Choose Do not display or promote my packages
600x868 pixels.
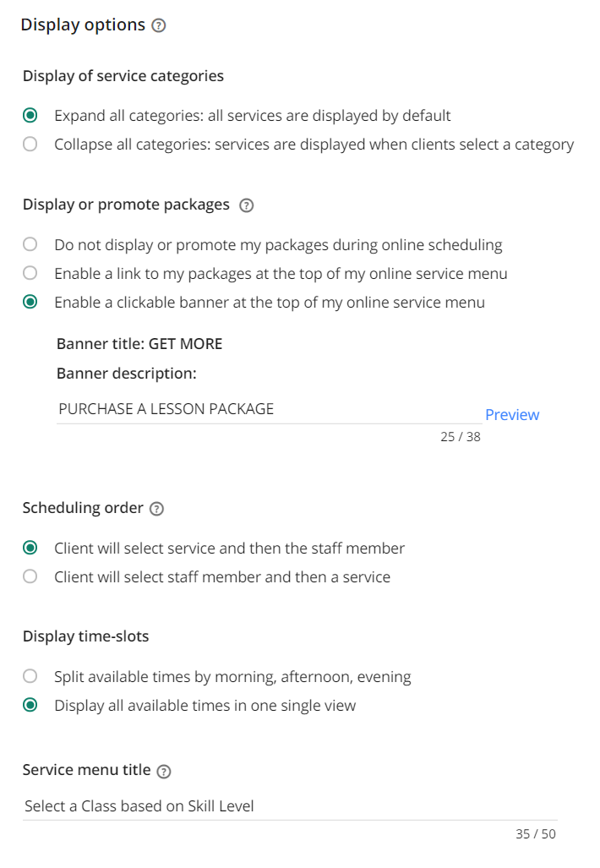[x=30, y=244]
